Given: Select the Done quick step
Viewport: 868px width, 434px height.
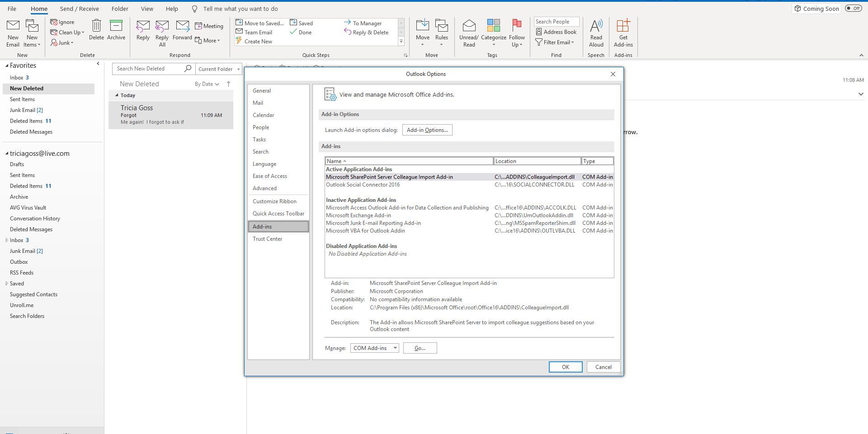Looking at the screenshot, I should 301,32.
